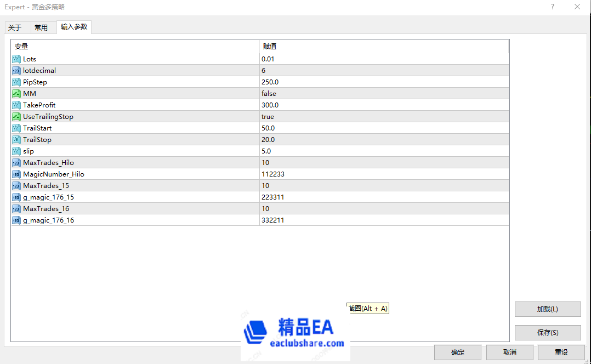The height and width of the screenshot is (364, 591).
Task: Select the TakeProfit variable name
Action: pyautogui.click(x=39, y=105)
